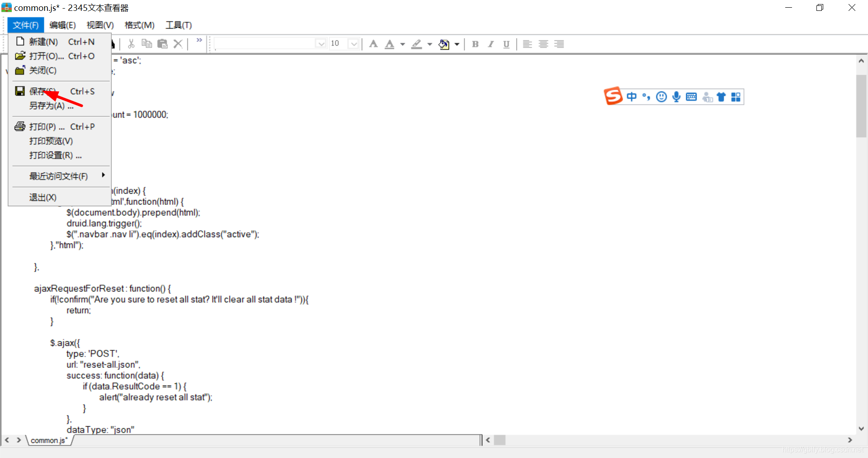Click Sogou user account icon
The height and width of the screenshot is (458, 868).
(x=707, y=97)
